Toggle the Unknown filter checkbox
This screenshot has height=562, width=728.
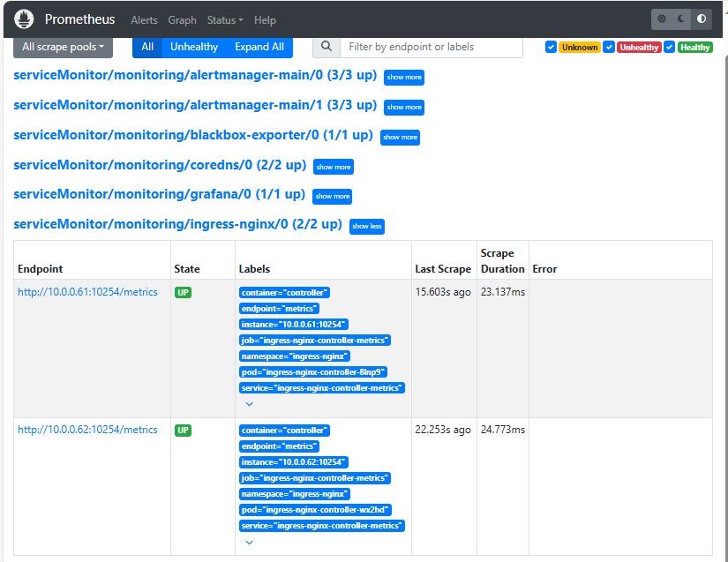point(552,47)
